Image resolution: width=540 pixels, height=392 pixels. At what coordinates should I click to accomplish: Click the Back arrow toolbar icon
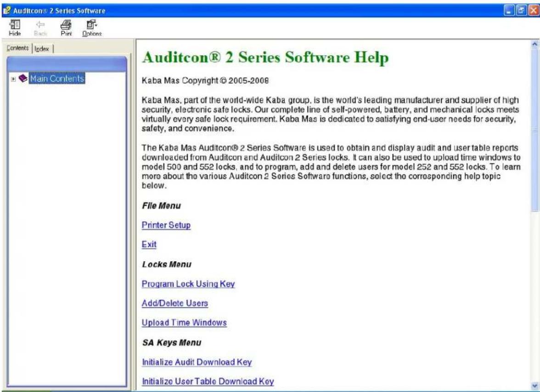[x=40, y=28]
